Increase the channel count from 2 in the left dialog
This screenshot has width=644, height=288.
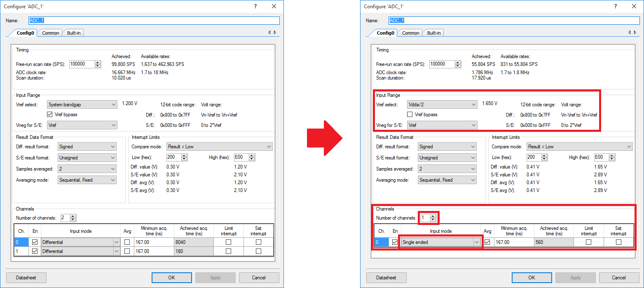73,216
